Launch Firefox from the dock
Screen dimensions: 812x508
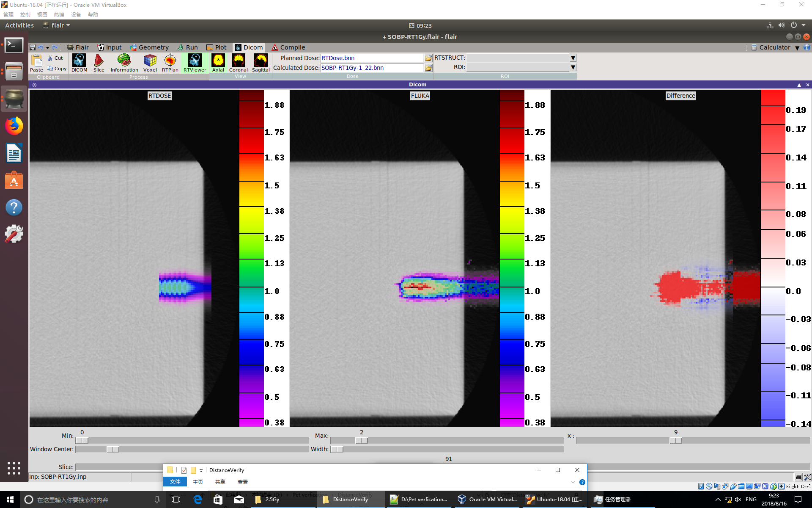coord(14,126)
